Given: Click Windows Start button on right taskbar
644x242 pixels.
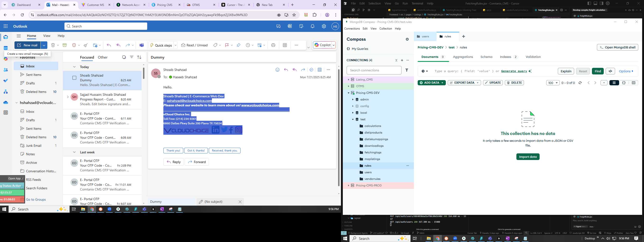Looking at the screenshot, I should [x=345, y=239].
